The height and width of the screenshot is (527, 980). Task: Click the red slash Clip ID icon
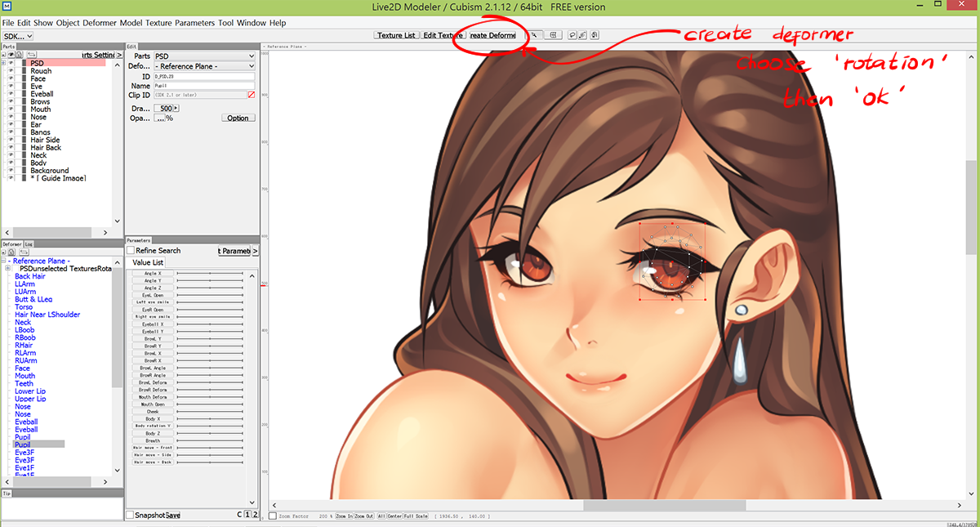click(x=252, y=96)
